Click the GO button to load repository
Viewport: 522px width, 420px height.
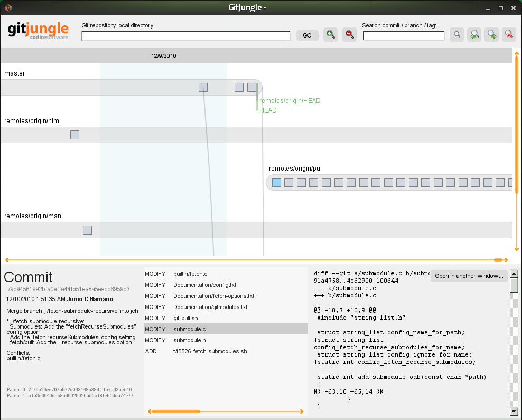pyautogui.click(x=307, y=35)
